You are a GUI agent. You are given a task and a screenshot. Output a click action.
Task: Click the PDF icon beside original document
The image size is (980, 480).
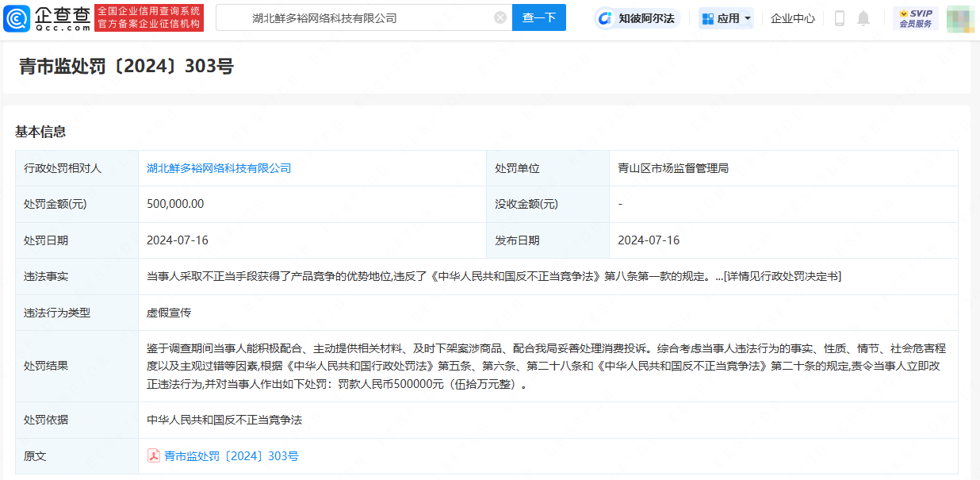point(154,456)
